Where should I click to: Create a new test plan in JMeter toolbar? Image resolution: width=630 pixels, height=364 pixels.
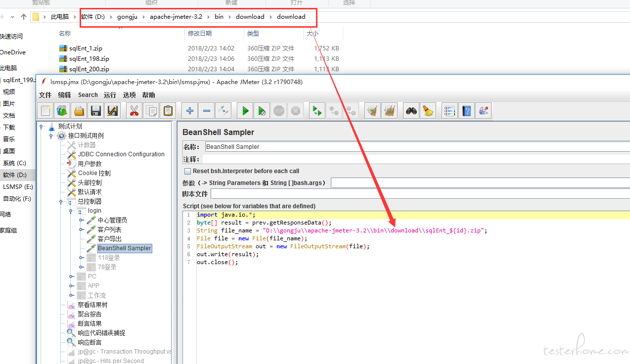[45, 111]
